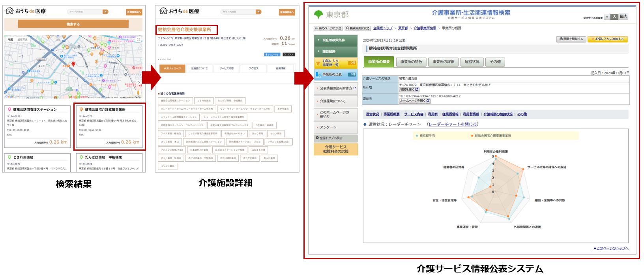Select 事業所の詳細 tab
The width and height of the screenshot is (644, 280).
443,62
